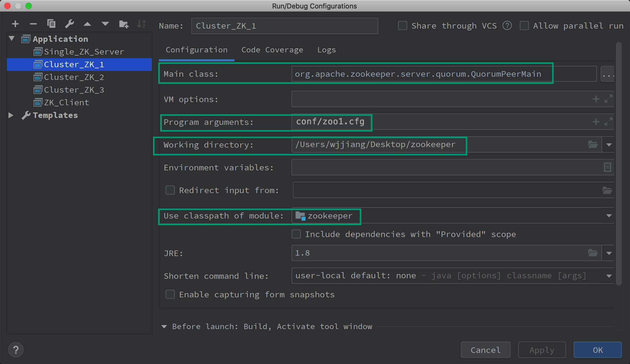Expand the Templates tree node
Screen dimensions: 630x364
11,115
